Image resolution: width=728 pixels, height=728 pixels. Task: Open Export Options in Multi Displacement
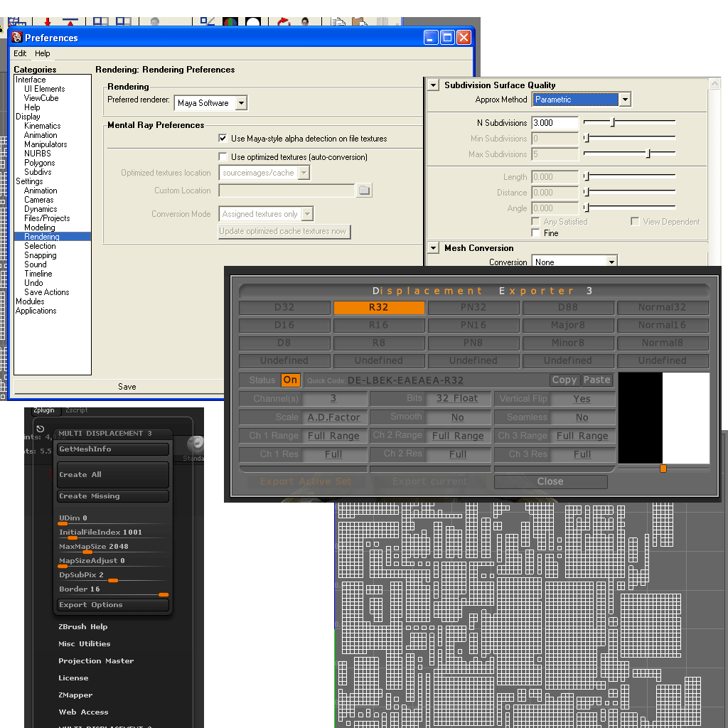pos(113,605)
